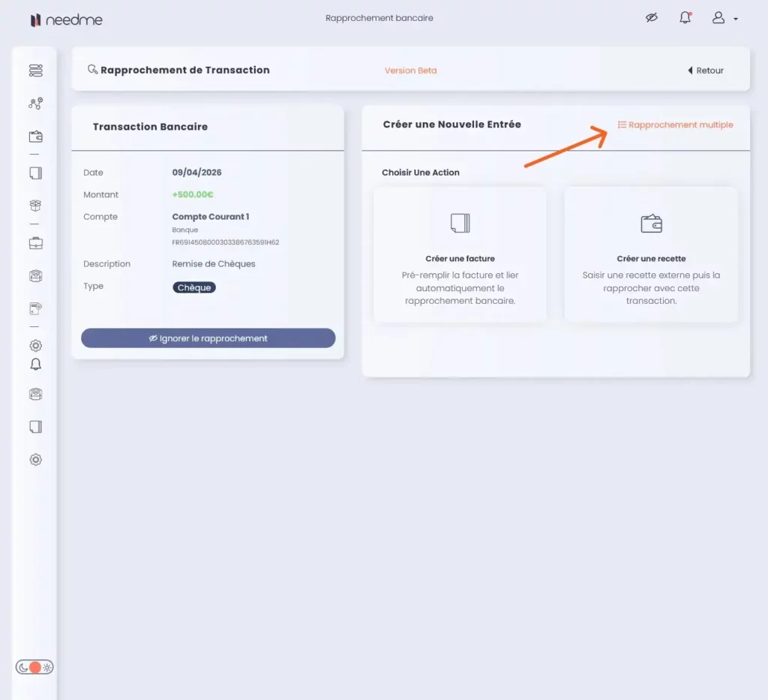Select the Créer une facture card
Viewport: 768px width, 700px height.
[x=460, y=255]
